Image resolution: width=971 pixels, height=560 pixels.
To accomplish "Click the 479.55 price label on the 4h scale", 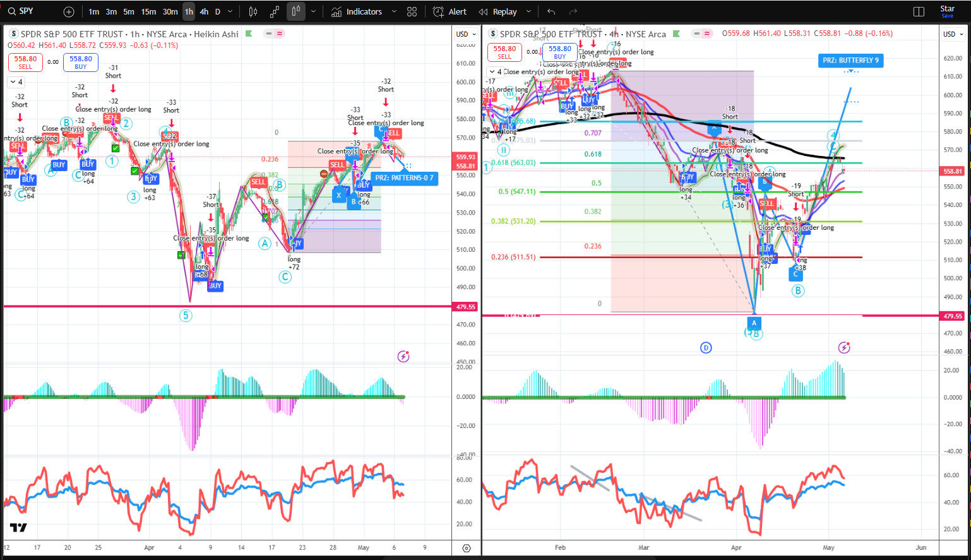I will [953, 316].
